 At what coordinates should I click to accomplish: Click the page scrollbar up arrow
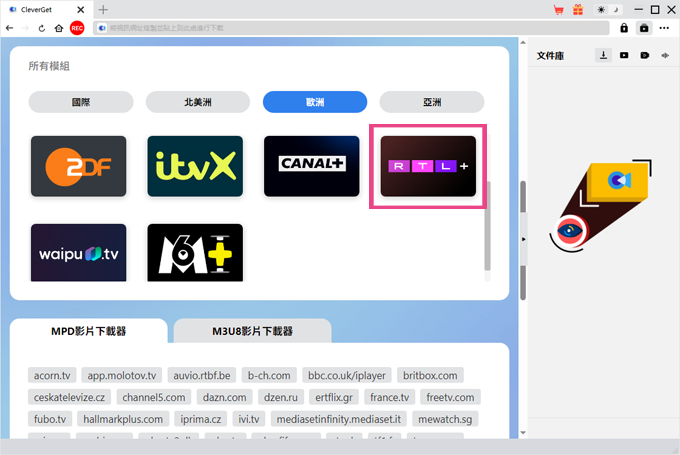tap(523, 43)
